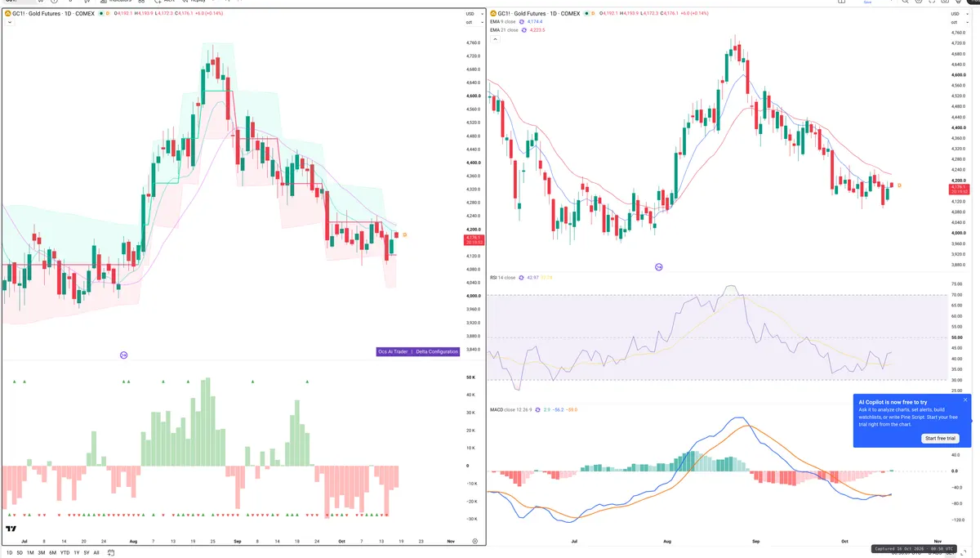Viewport: 980px width, 558px height.
Task: Click the 4,760.0 label on left chart price axis
Action: 473,42
